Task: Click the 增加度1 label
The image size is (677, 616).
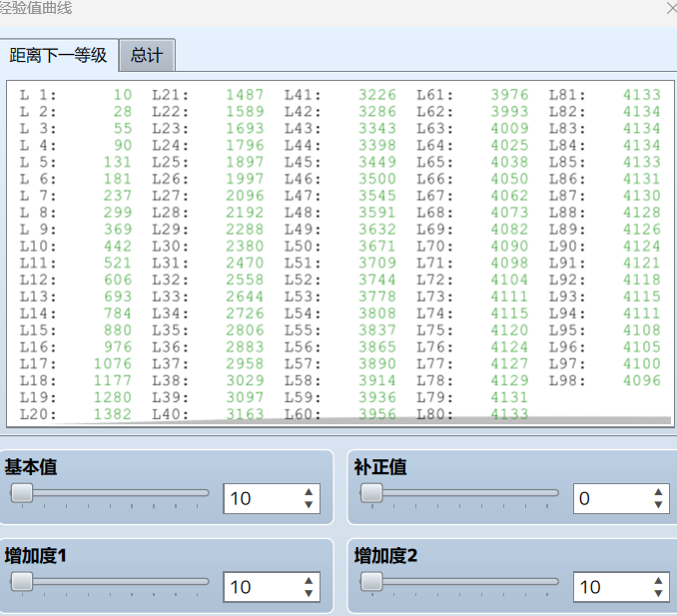Action: pos(35,555)
